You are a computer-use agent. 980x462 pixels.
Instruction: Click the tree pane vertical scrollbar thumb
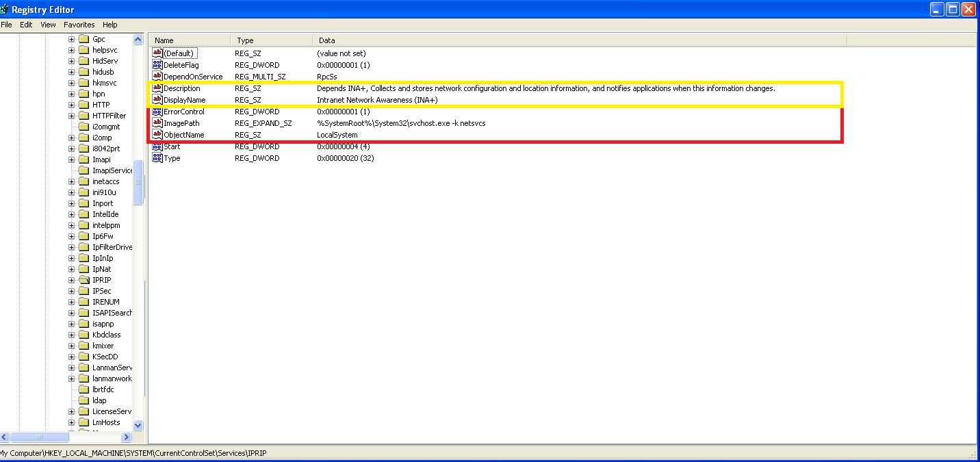coord(138,181)
